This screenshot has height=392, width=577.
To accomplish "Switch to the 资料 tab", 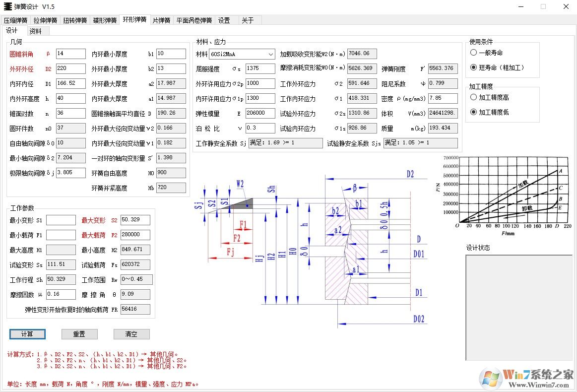I will (x=35, y=30).
